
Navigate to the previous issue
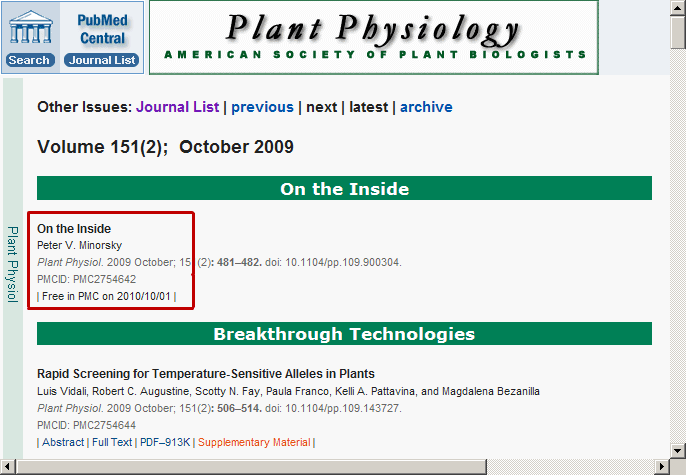point(262,107)
